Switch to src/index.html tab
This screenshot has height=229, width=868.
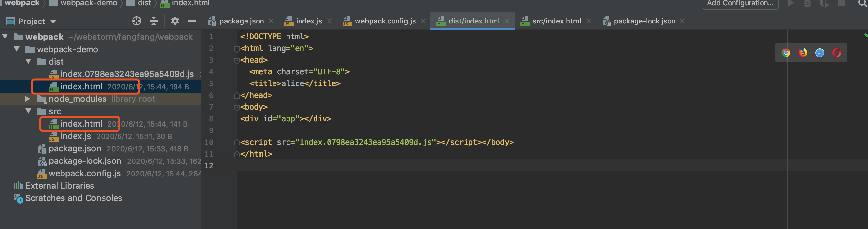(x=551, y=21)
